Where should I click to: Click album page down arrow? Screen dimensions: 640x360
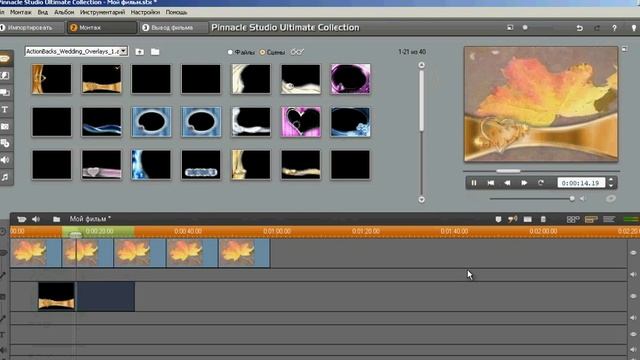[x=422, y=200]
